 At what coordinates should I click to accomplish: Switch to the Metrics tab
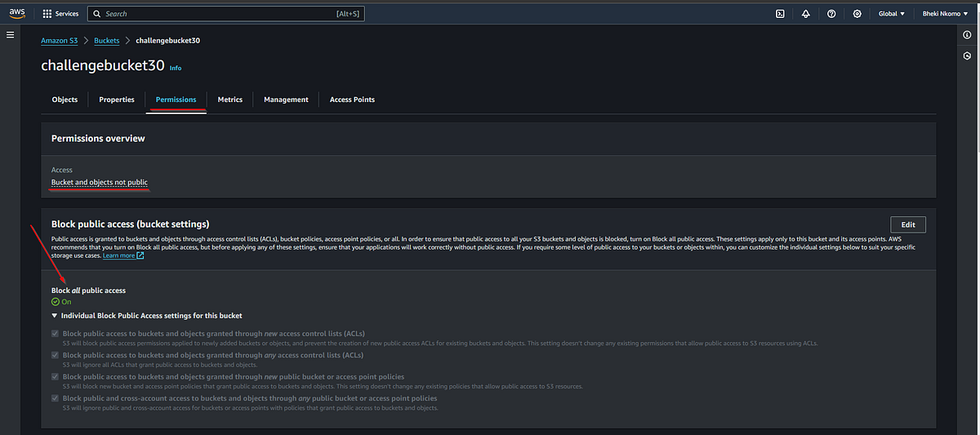[230, 100]
